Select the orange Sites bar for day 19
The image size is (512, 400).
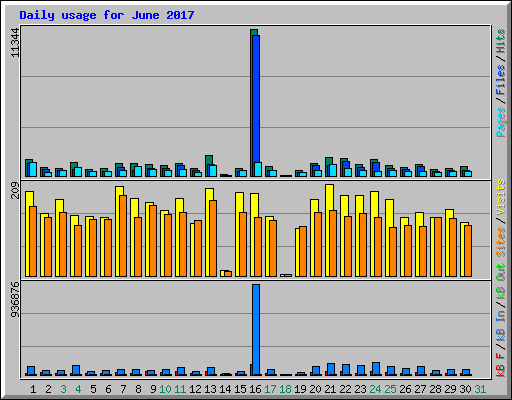[303, 252]
